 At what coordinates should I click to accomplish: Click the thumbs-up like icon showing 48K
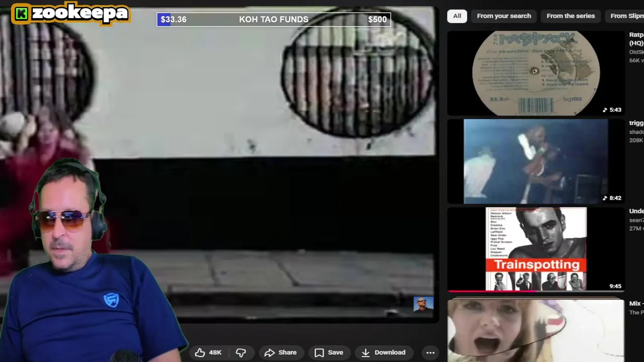tap(200, 352)
